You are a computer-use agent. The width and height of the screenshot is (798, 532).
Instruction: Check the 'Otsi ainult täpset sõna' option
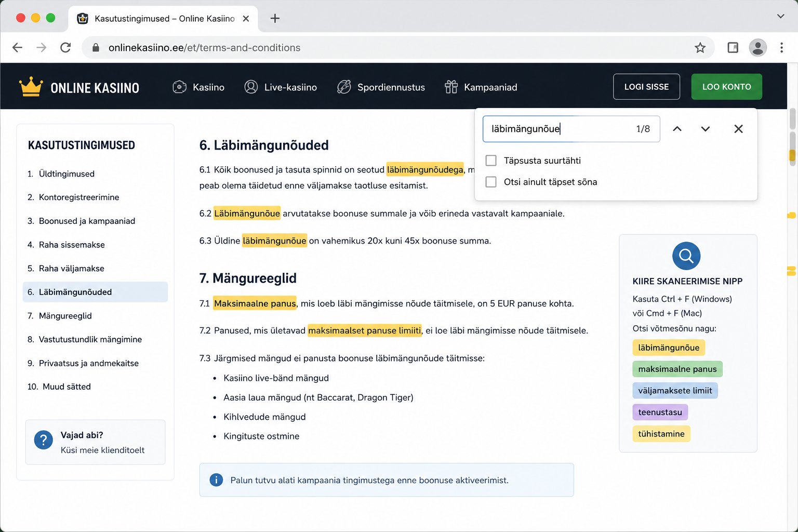[491, 182]
